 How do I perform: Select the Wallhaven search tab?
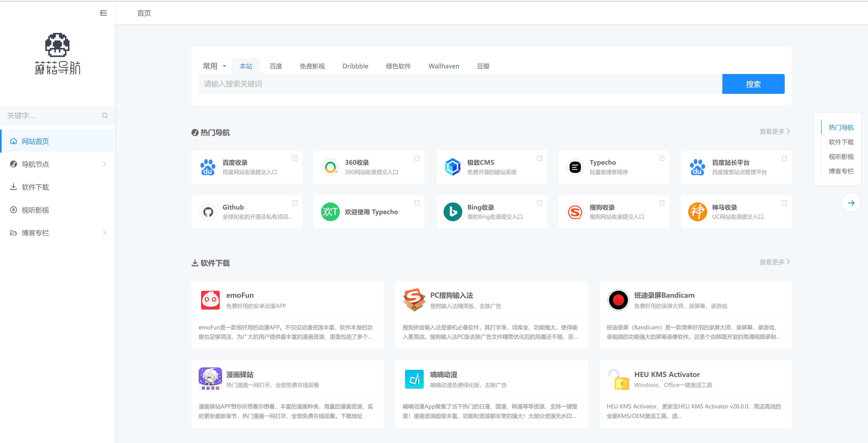tap(443, 66)
